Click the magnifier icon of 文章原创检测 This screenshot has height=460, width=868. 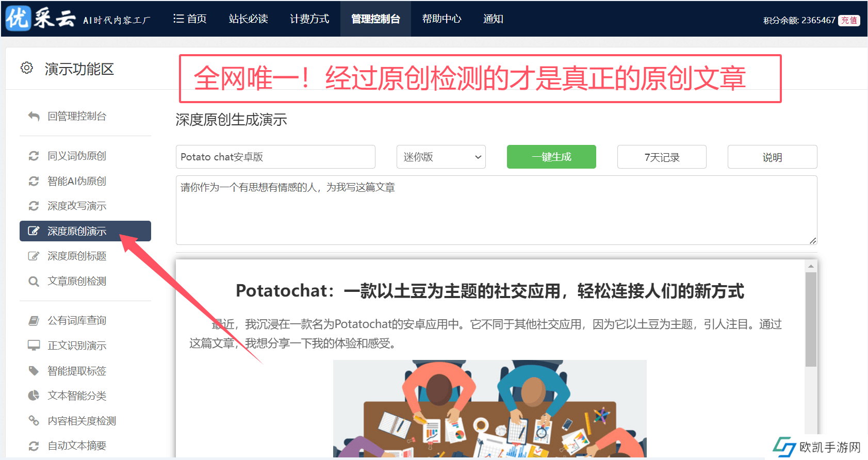tap(34, 281)
